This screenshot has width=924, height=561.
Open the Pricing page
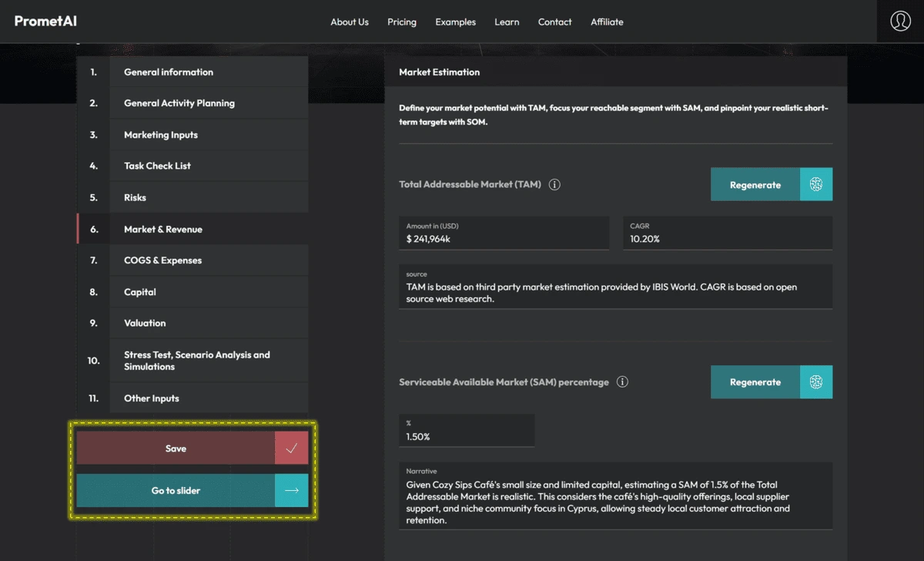[402, 22]
